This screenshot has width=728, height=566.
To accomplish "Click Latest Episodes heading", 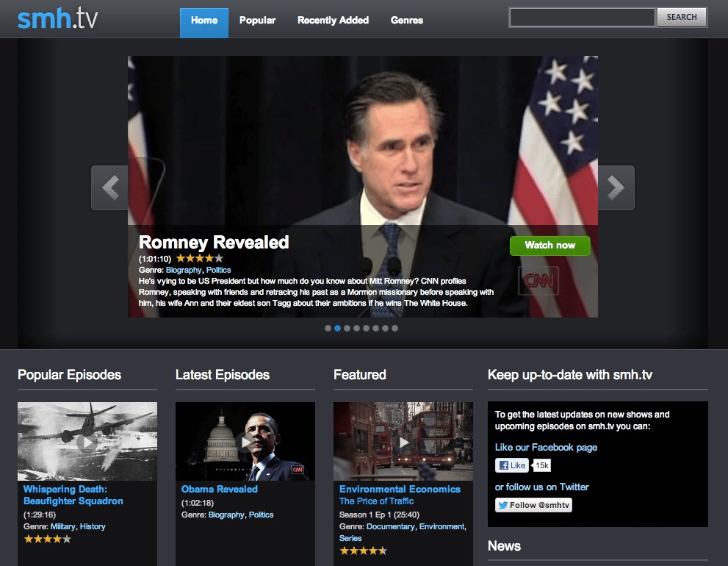I will (x=223, y=375).
